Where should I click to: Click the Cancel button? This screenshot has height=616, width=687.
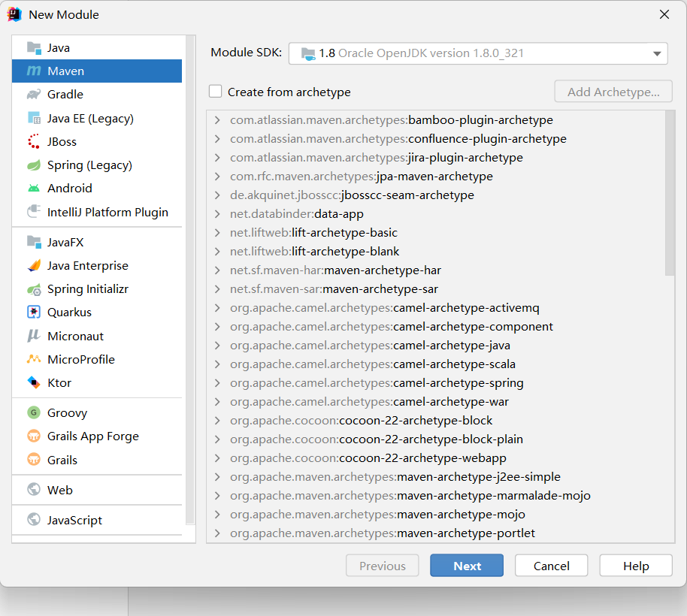[x=551, y=566]
